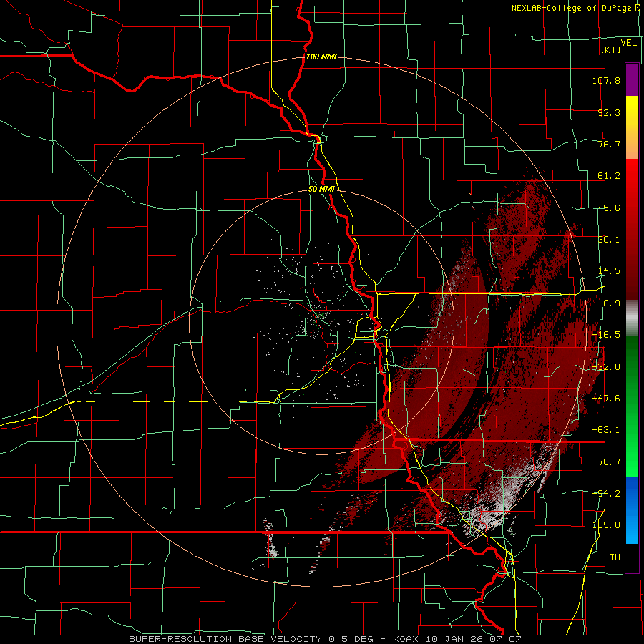Image resolution: width=644 pixels, height=644 pixels.
Task: Select the 92.3 legend value
Action: pyautogui.click(x=609, y=112)
